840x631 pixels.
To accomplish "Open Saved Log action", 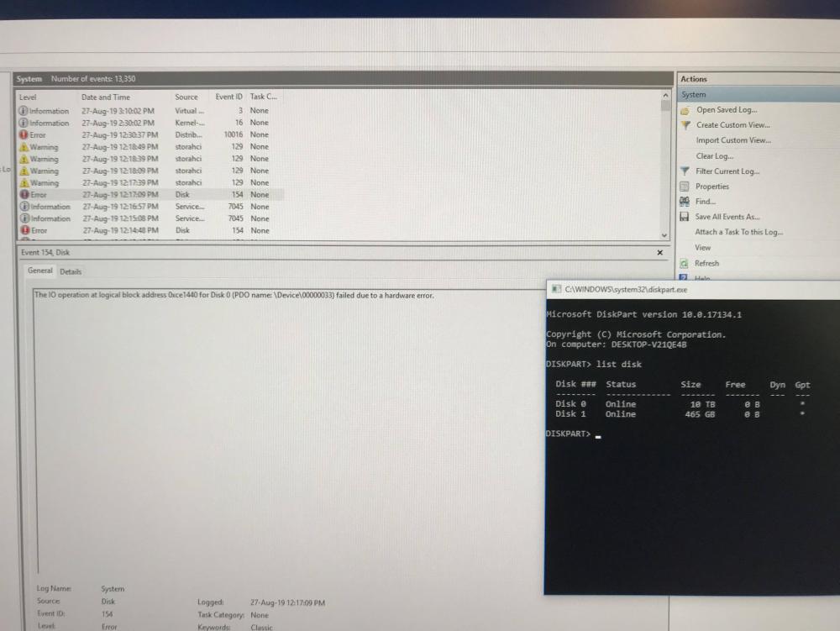I will [x=727, y=110].
